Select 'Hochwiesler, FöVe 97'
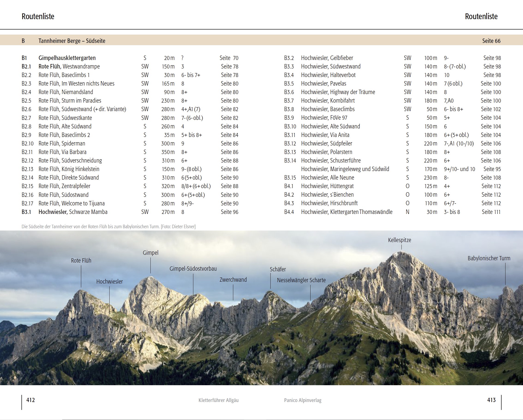This screenshot has width=523, height=420. [x=324, y=118]
